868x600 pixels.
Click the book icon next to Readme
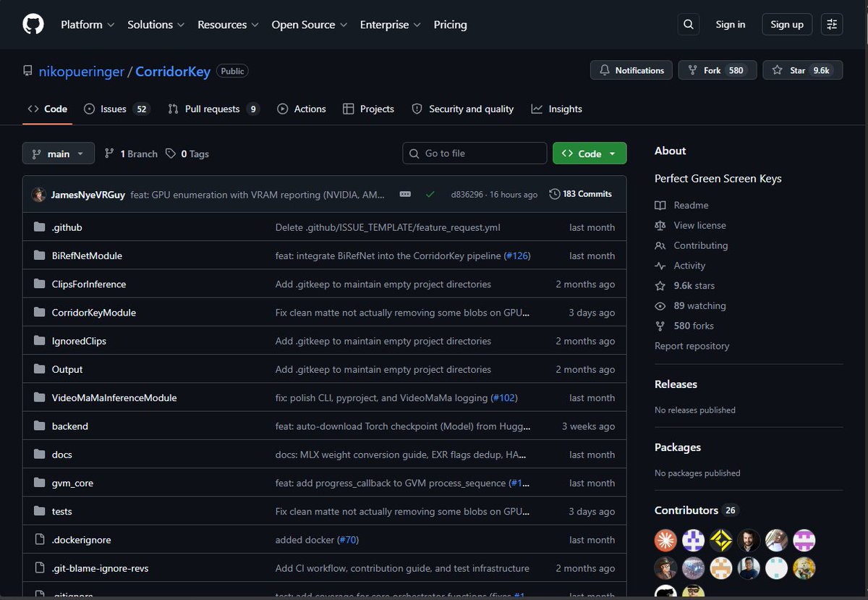pyautogui.click(x=660, y=206)
